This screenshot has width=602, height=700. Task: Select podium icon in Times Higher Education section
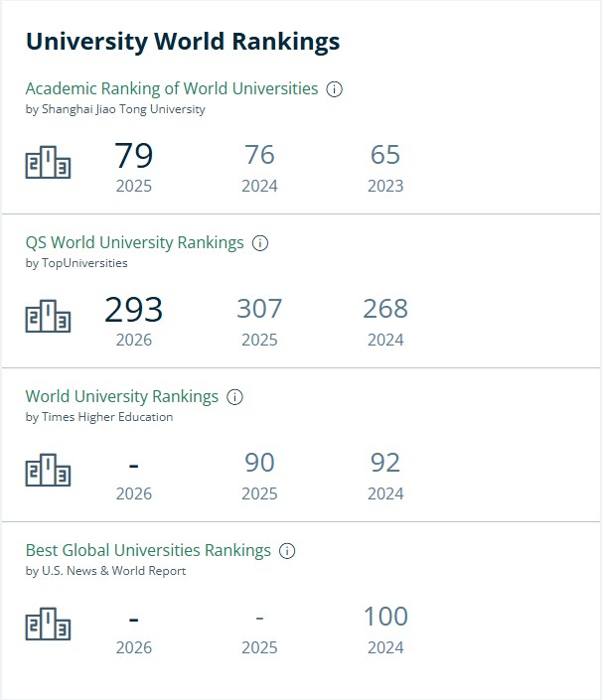48,470
